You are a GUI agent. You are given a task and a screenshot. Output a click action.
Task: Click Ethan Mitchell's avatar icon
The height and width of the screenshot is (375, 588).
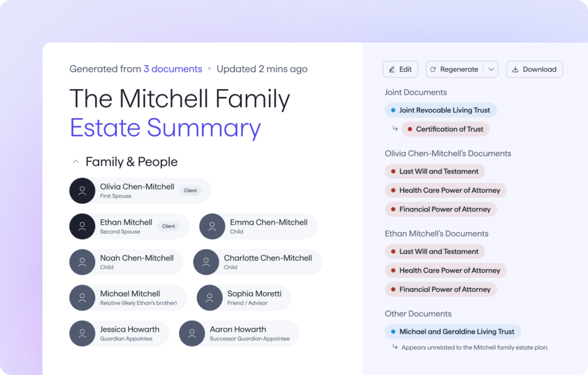point(82,226)
